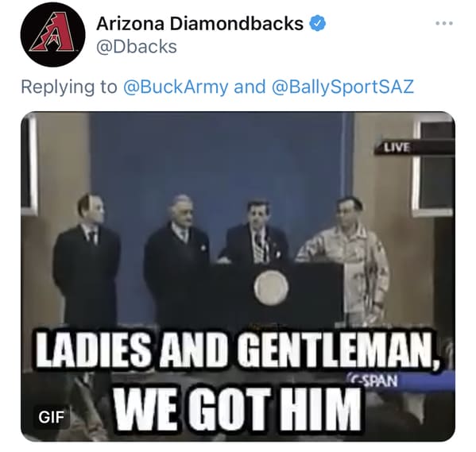
Task: Open the @BuckArmy mention link
Action: click(x=176, y=87)
